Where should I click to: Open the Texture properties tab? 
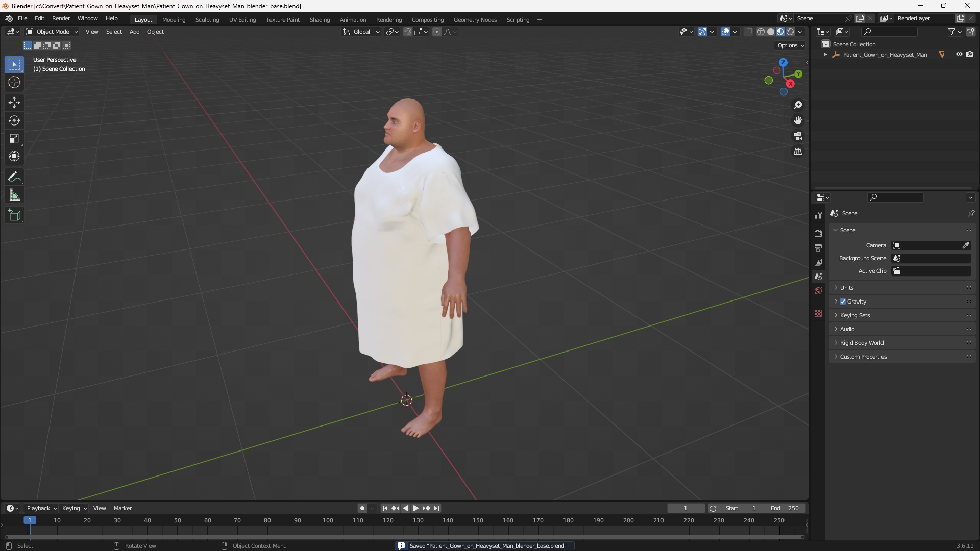tap(818, 313)
